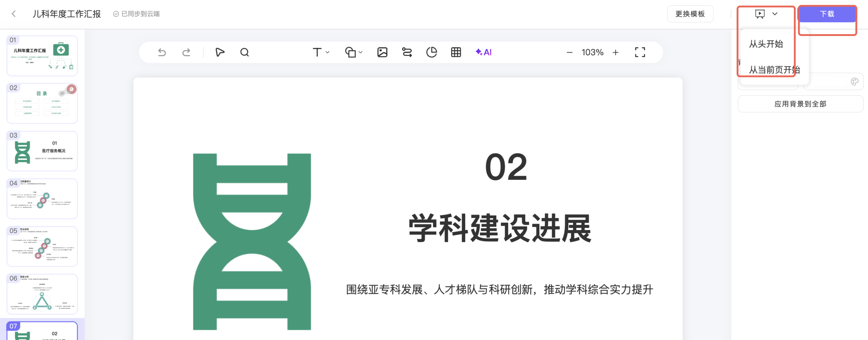Insert a table grid
Viewport: 868px width, 340px height.
pyautogui.click(x=456, y=52)
